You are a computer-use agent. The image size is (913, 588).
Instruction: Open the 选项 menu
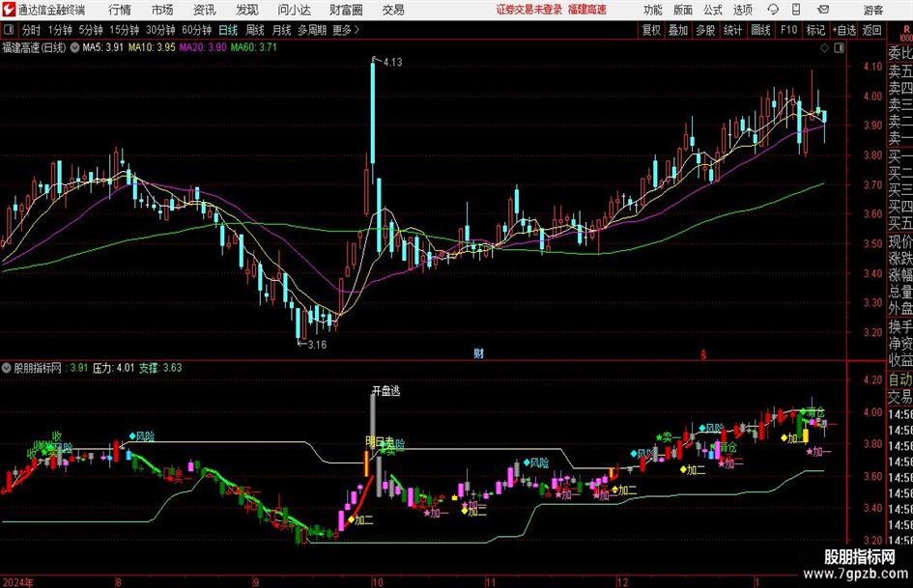coord(742,10)
